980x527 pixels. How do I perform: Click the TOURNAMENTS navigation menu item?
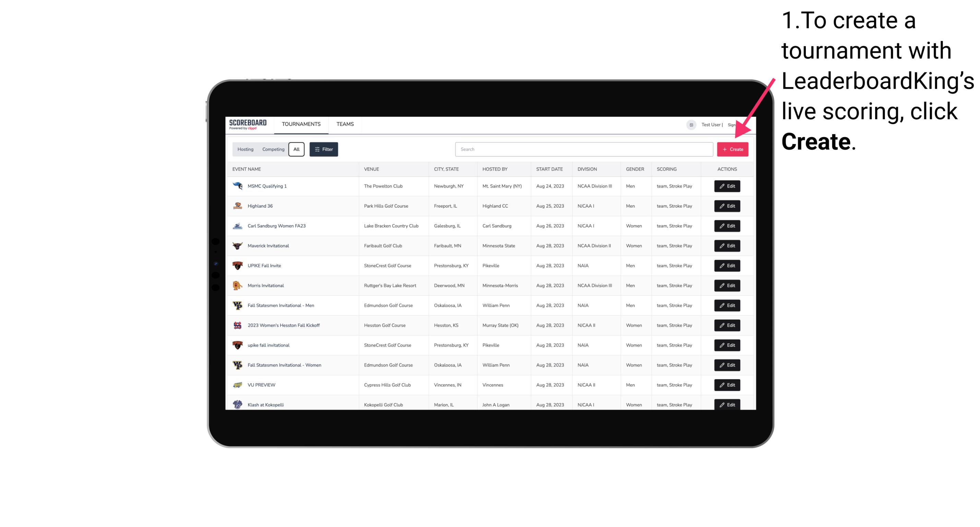pyautogui.click(x=301, y=124)
